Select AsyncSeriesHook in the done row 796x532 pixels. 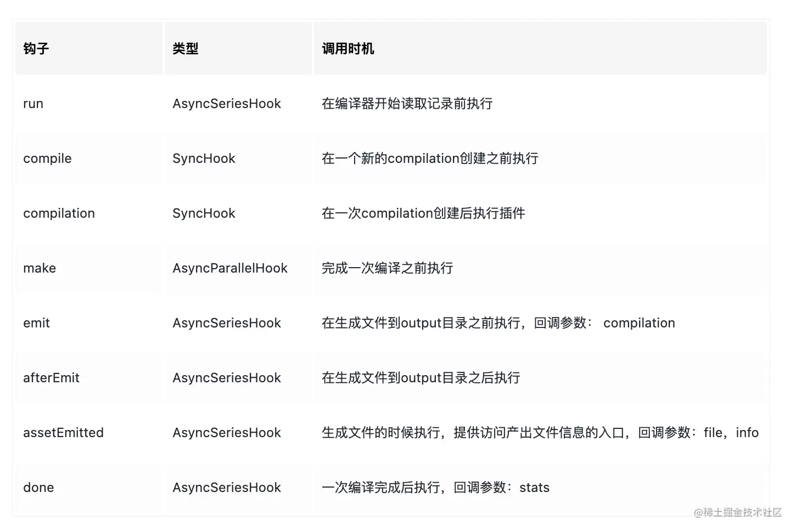pos(227,488)
